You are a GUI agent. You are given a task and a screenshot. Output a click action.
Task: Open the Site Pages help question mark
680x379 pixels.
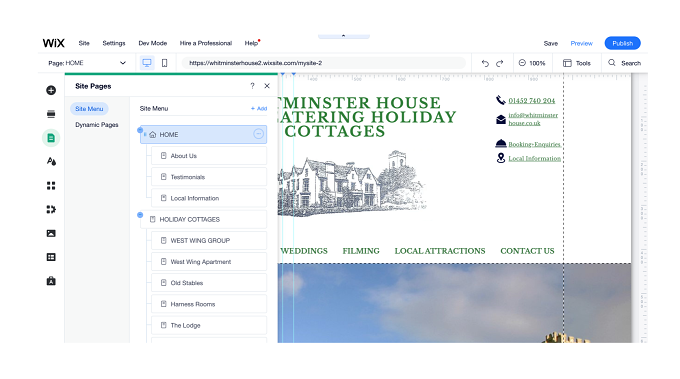pos(252,86)
